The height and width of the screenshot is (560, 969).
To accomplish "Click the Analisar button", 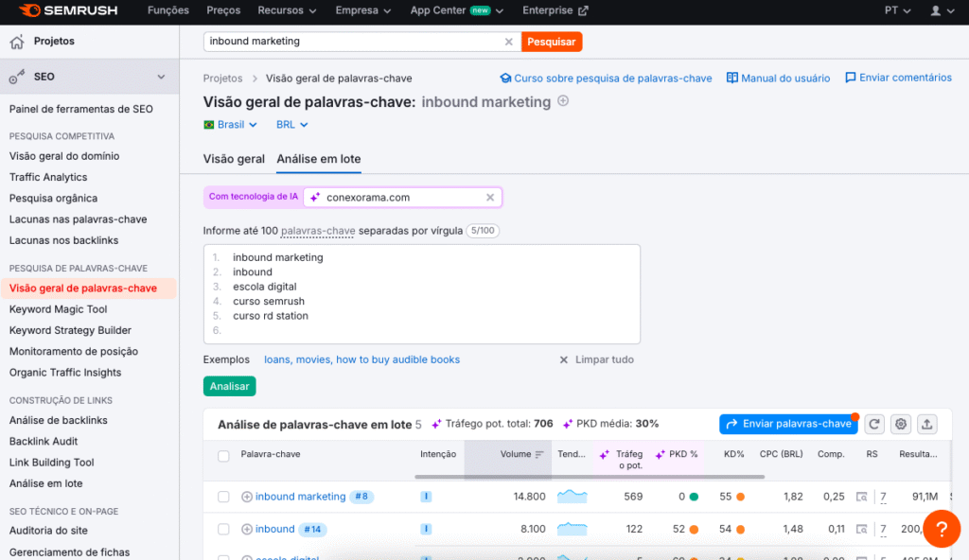I will click(229, 386).
